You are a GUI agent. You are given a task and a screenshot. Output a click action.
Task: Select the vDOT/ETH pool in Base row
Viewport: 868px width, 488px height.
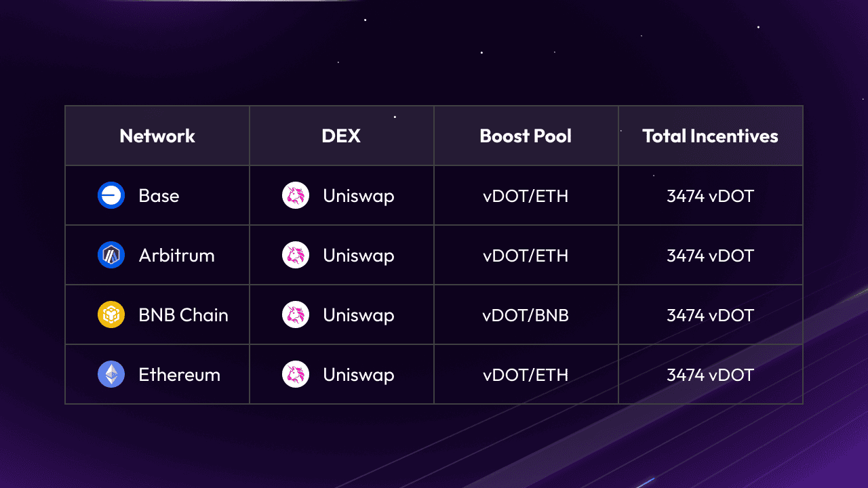[526, 196]
